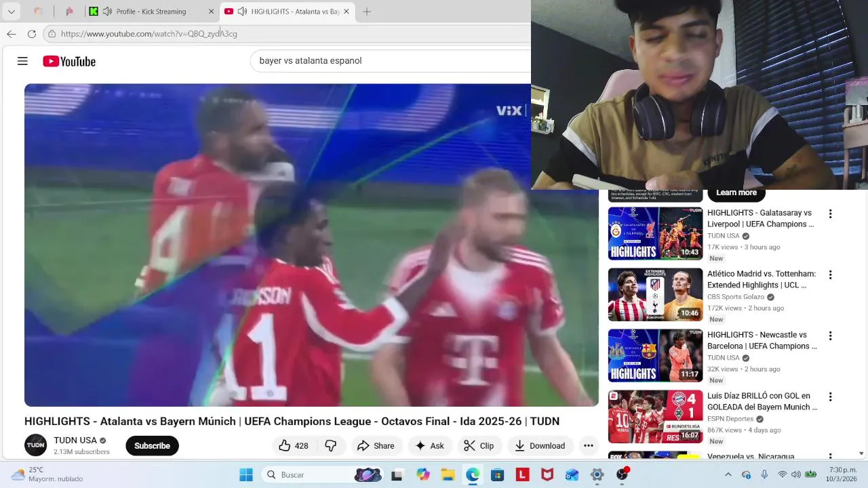Open the tab search dropdown
868x488 pixels.
pos(11,12)
